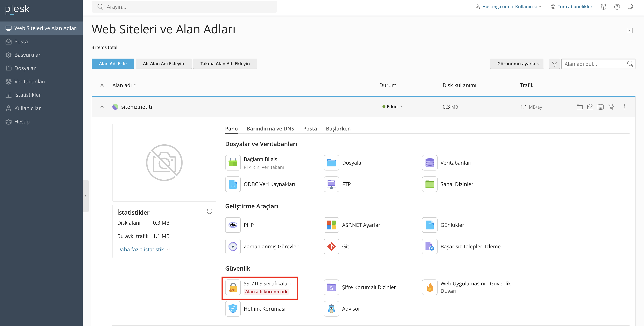Open Web Uygulamasının Güvenlik Duvarı flame icon
The width and height of the screenshot is (644, 326).
[x=430, y=287]
